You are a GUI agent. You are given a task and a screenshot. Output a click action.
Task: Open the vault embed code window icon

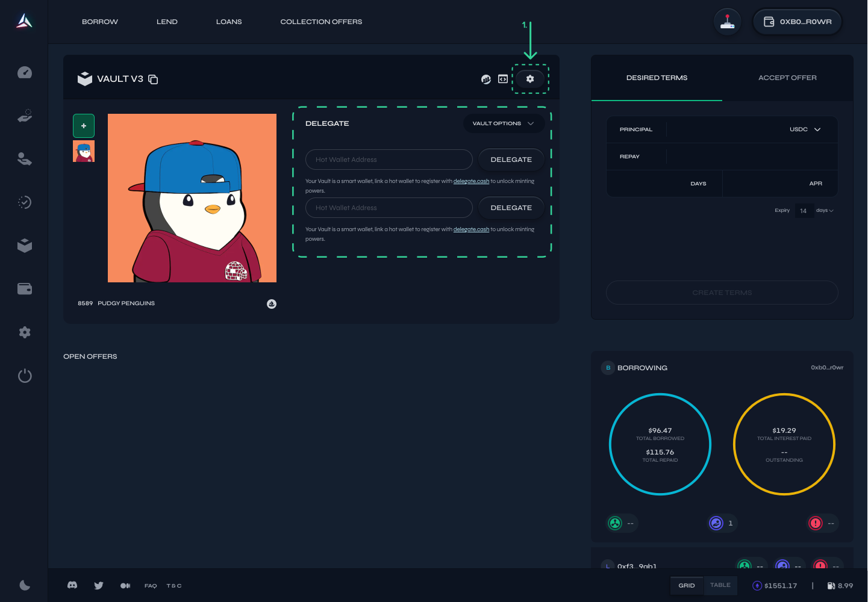tap(503, 79)
